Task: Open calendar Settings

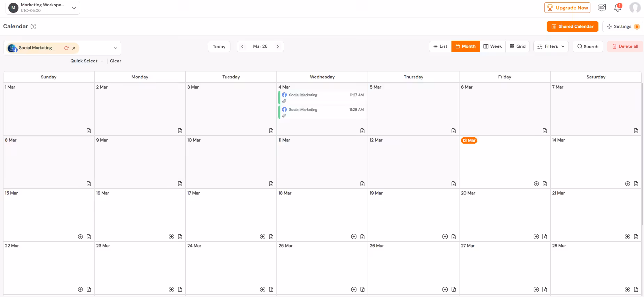Action: point(623,26)
